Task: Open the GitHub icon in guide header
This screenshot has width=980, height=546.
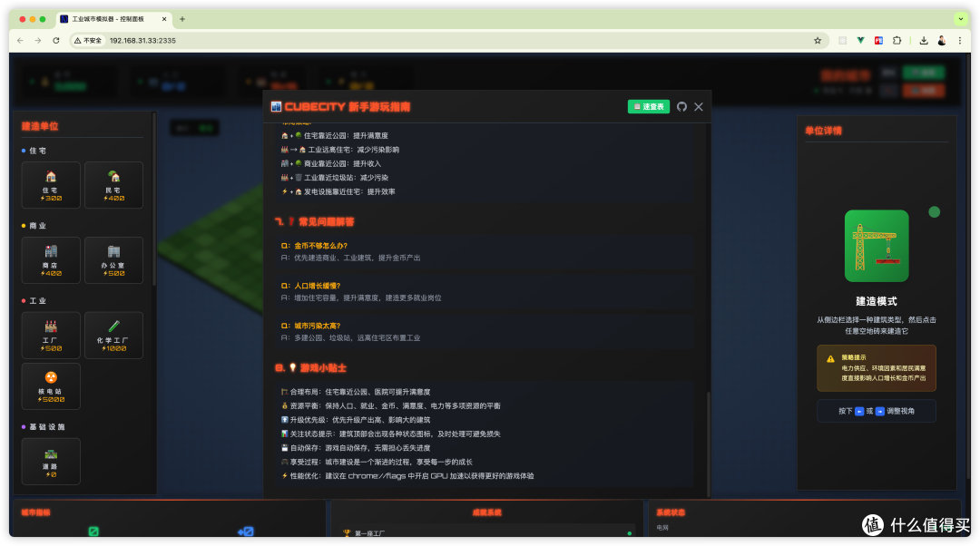Action: point(681,107)
